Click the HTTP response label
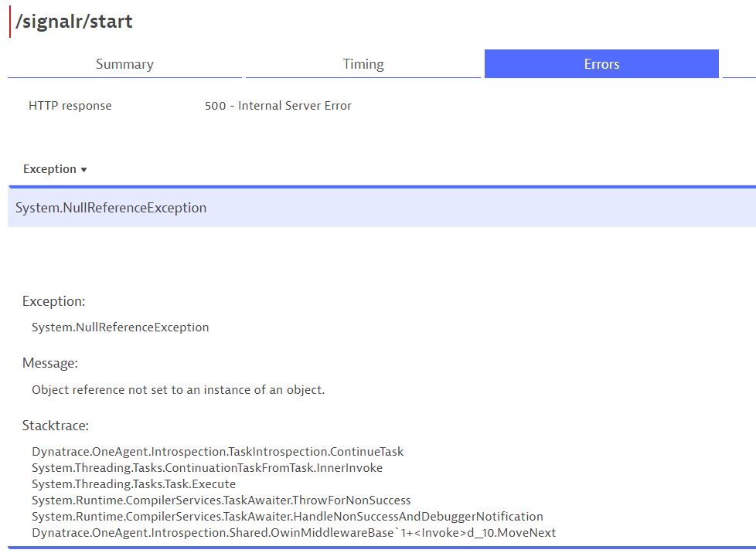The image size is (756, 553). (70, 106)
